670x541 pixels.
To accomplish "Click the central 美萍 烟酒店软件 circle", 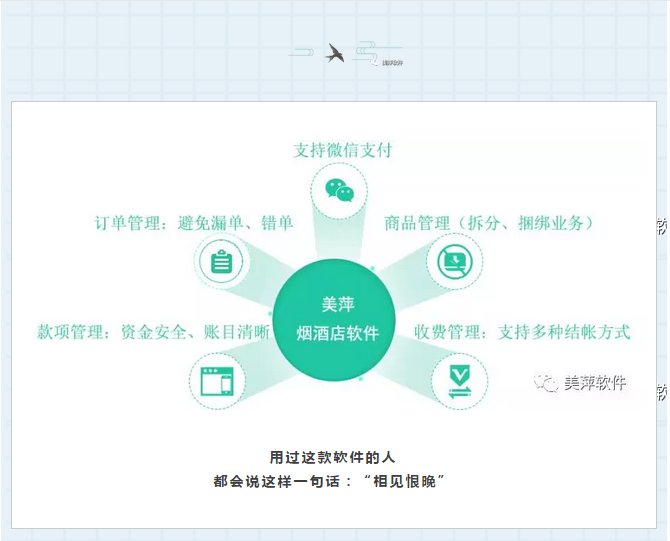I will (x=334, y=320).
